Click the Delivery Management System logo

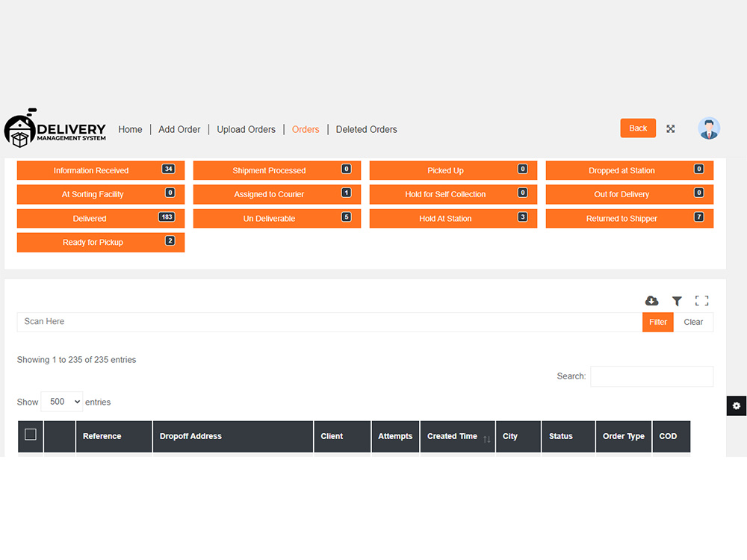tap(55, 128)
